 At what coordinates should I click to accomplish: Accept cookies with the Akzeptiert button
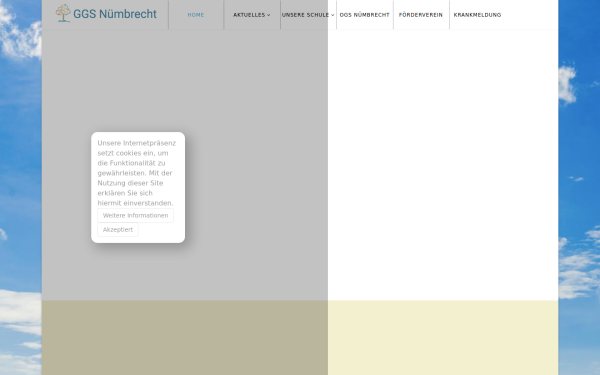pos(118,230)
